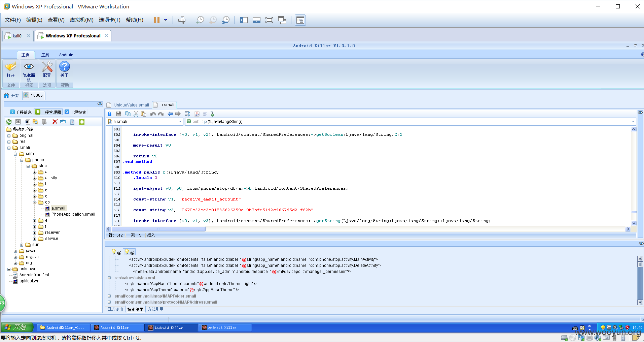Open the 文件(F) VMware menu
The height and width of the screenshot is (342, 644).
click(x=13, y=20)
